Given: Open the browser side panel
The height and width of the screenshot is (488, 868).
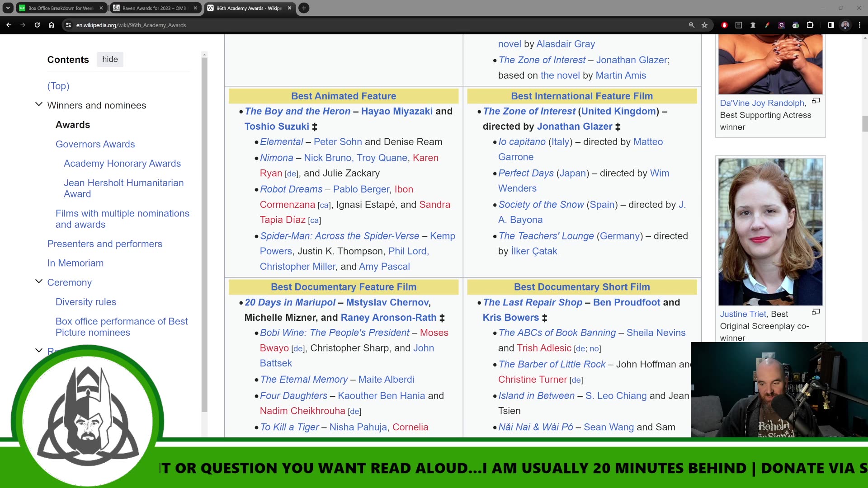Looking at the screenshot, I should tap(831, 25).
